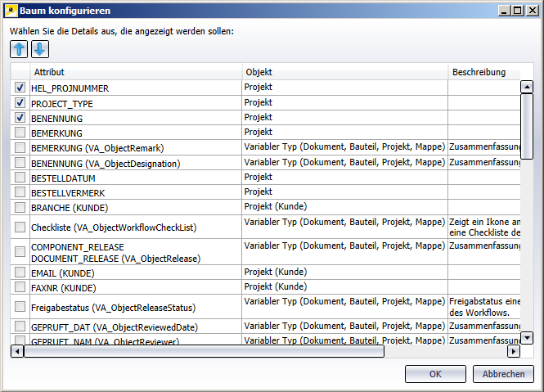Confirm with the OK button
This screenshot has width=544, height=392.
click(x=435, y=374)
